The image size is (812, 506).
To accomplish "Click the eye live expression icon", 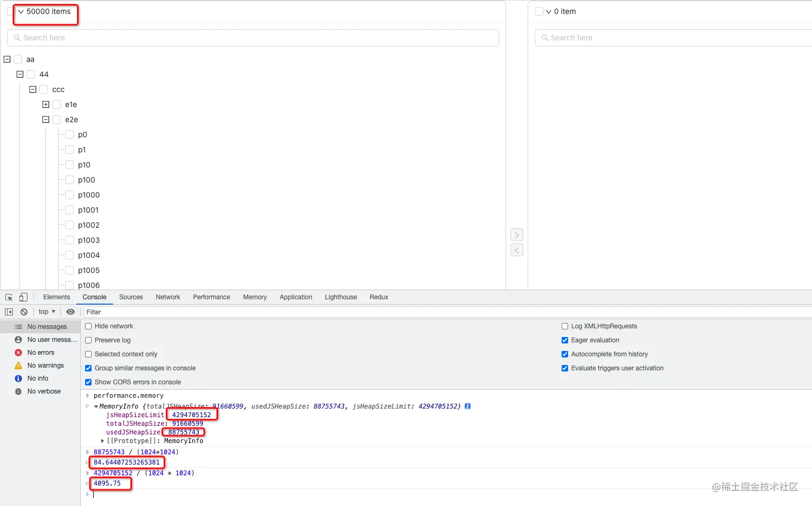I will (71, 312).
